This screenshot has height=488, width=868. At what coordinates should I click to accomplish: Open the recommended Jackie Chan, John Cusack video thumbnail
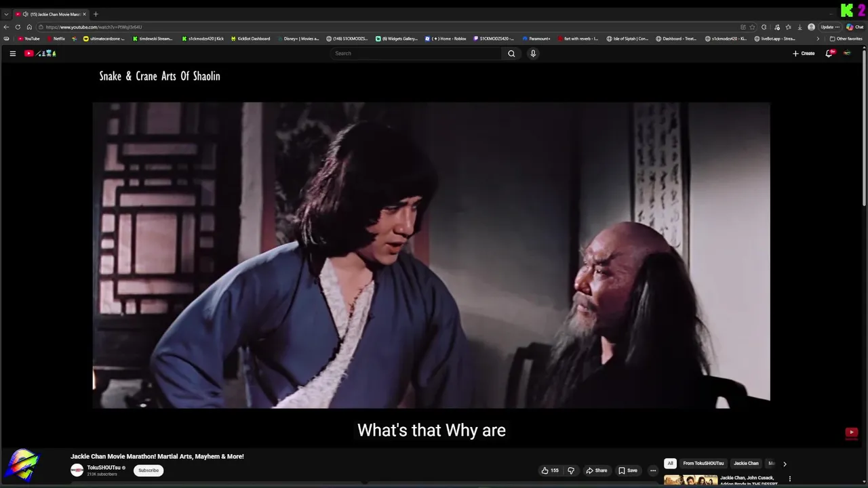pyautogui.click(x=690, y=481)
